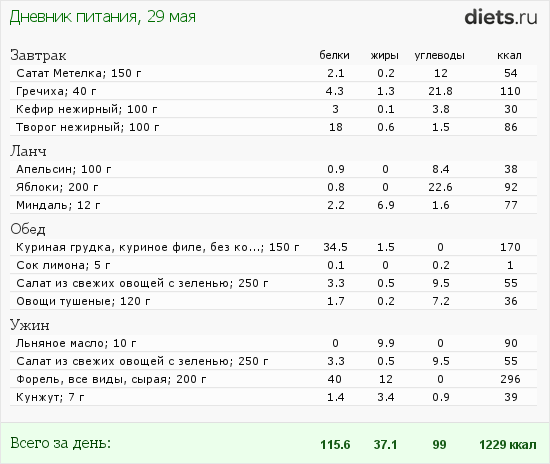550x464 pixels.
Task: Click the kcal value 30 for Кефир
Action: click(511, 109)
